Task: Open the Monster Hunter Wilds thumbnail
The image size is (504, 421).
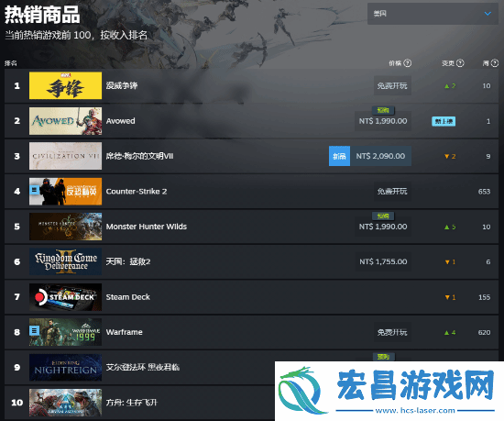Action: click(66, 227)
